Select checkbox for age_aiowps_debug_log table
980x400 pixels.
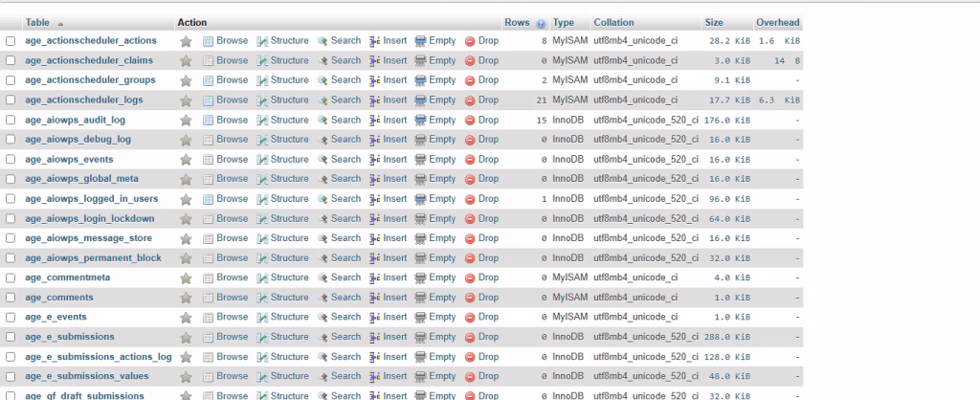[11, 141]
